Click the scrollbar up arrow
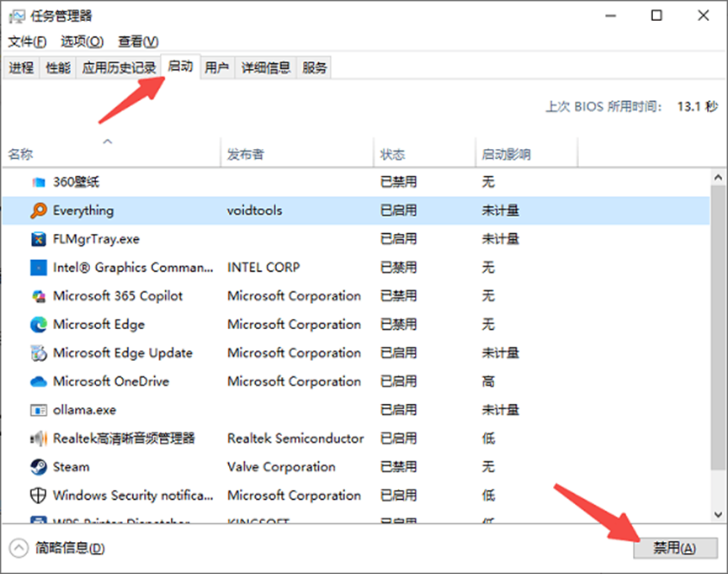 pyautogui.click(x=719, y=176)
